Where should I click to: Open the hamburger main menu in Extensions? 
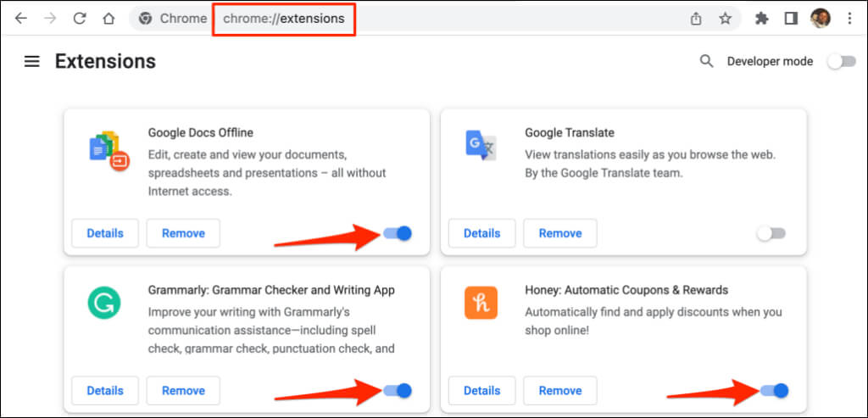(x=32, y=61)
